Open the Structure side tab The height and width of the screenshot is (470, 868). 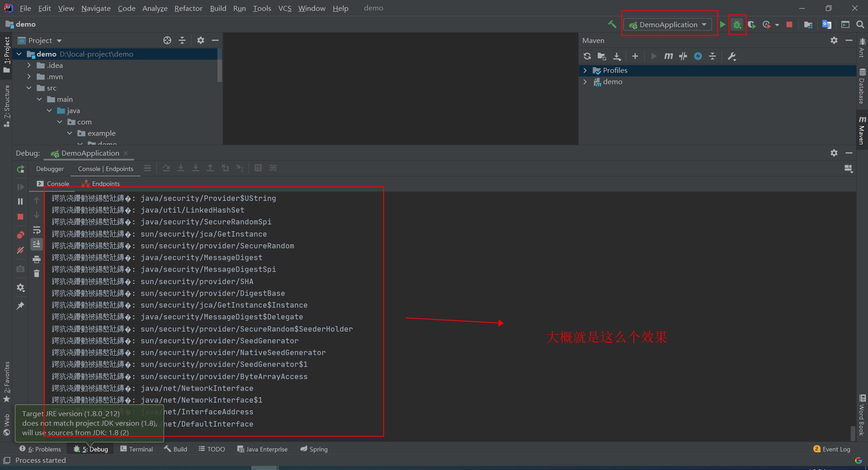(6, 106)
